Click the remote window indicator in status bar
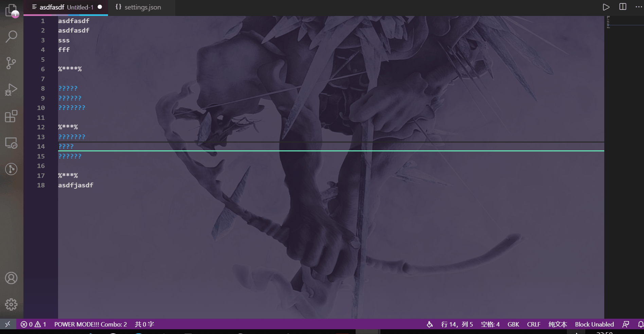Screen dimensions: 644x334 (8, 324)
